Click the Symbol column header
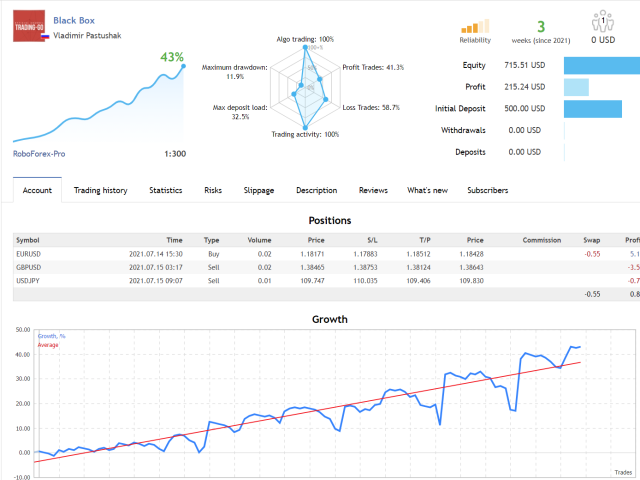 tap(28, 240)
